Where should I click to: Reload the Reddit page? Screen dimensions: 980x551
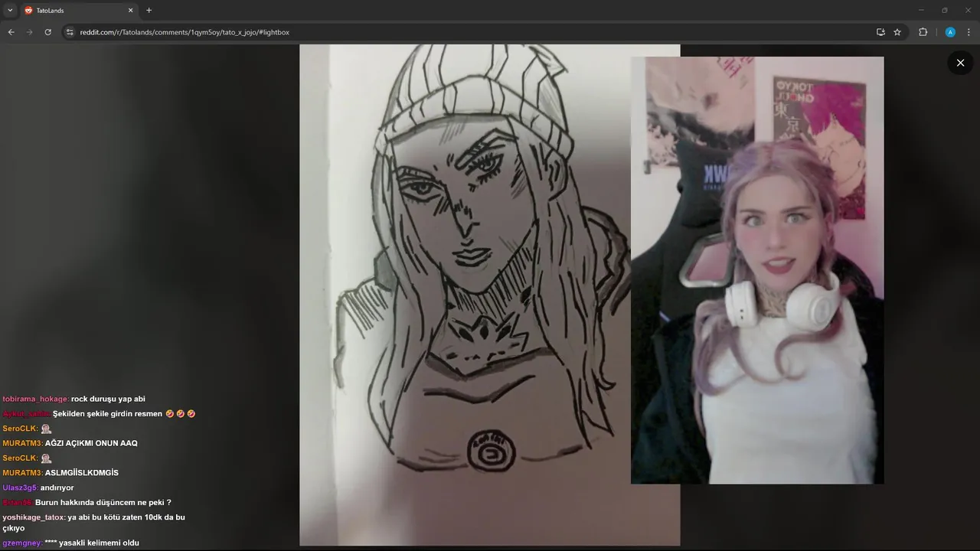[47, 32]
